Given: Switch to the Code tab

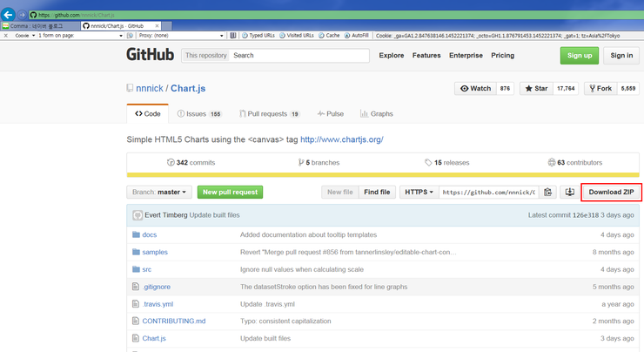Looking at the screenshot, I should (x=147, y=113).
